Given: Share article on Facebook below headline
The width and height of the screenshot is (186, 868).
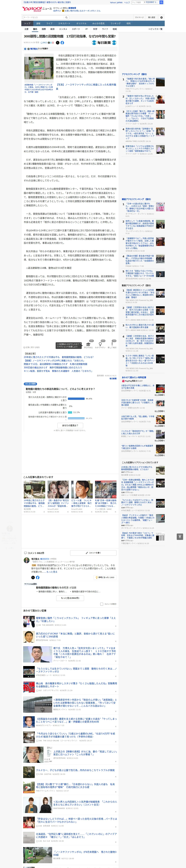Looking at the screenshot, I should point(62,43).
